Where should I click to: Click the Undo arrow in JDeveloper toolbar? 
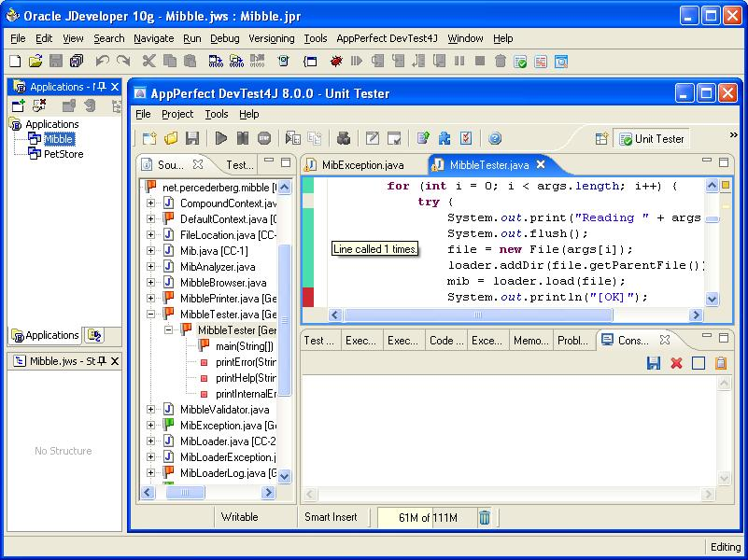click(x=103, y=61)
